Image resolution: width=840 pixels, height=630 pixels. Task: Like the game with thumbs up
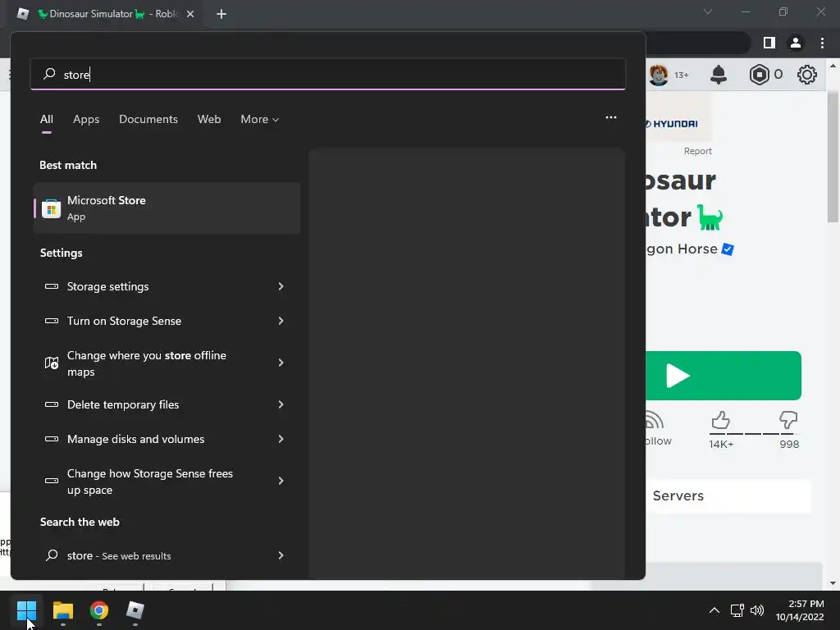click(x=720, y=420)
